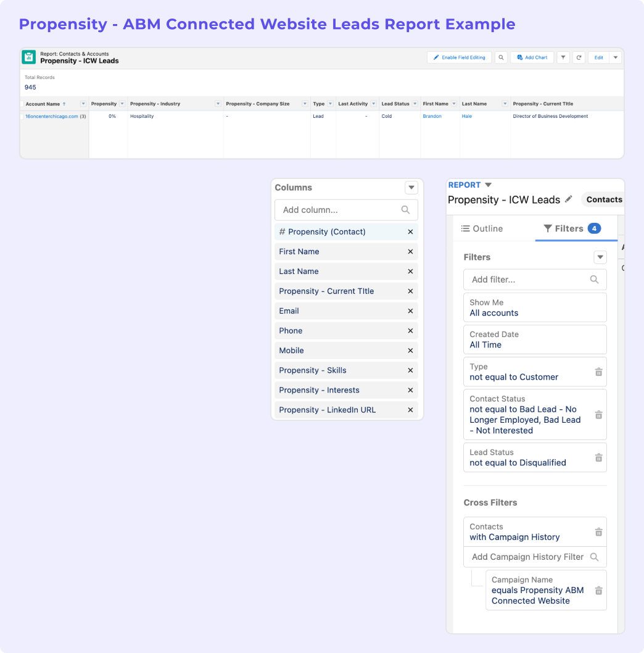Open the Brandon first name link

point(432,116)
